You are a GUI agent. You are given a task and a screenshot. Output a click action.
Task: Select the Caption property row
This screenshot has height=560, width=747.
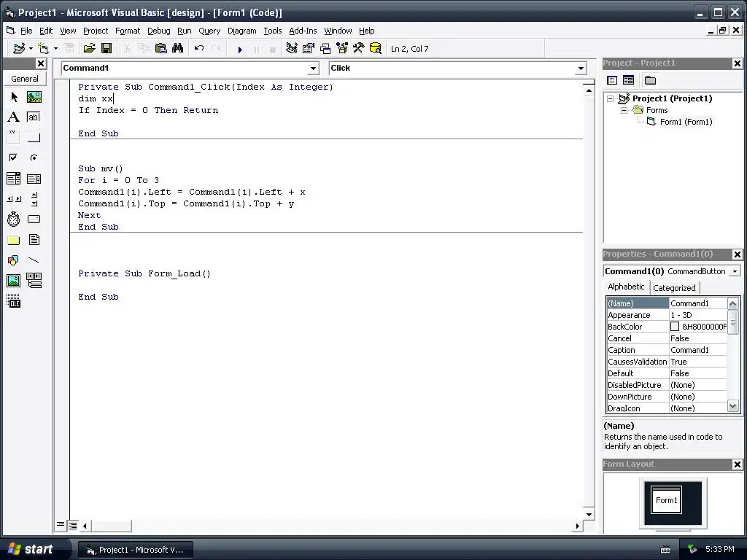667,350
